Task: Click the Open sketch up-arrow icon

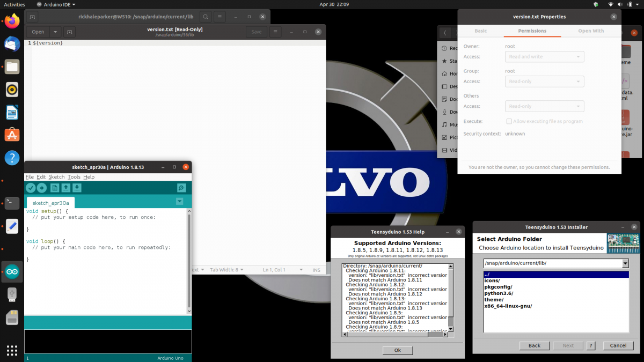Action: click(66, 188)
